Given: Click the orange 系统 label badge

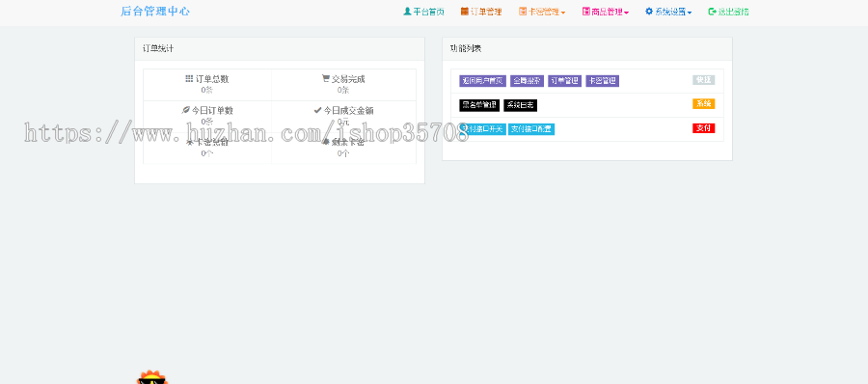Looking at the screenshot, I should coord(704,103).
